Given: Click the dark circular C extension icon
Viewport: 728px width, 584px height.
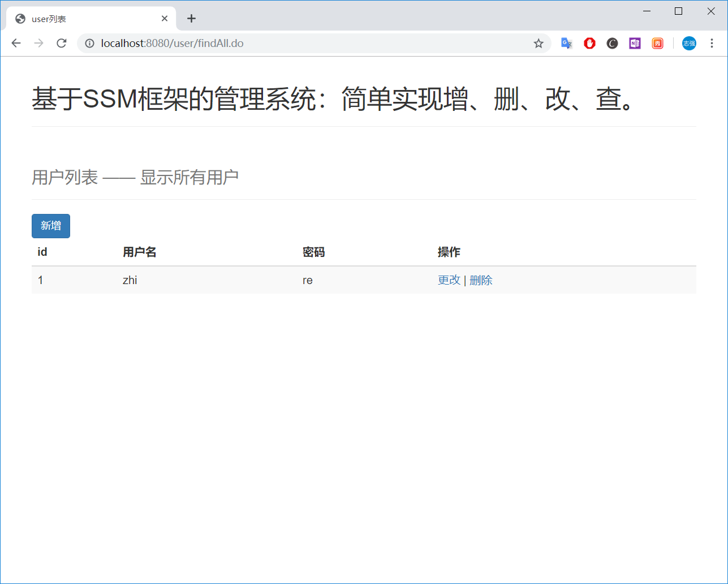Looking at the screenshot, I should [612, 44].
